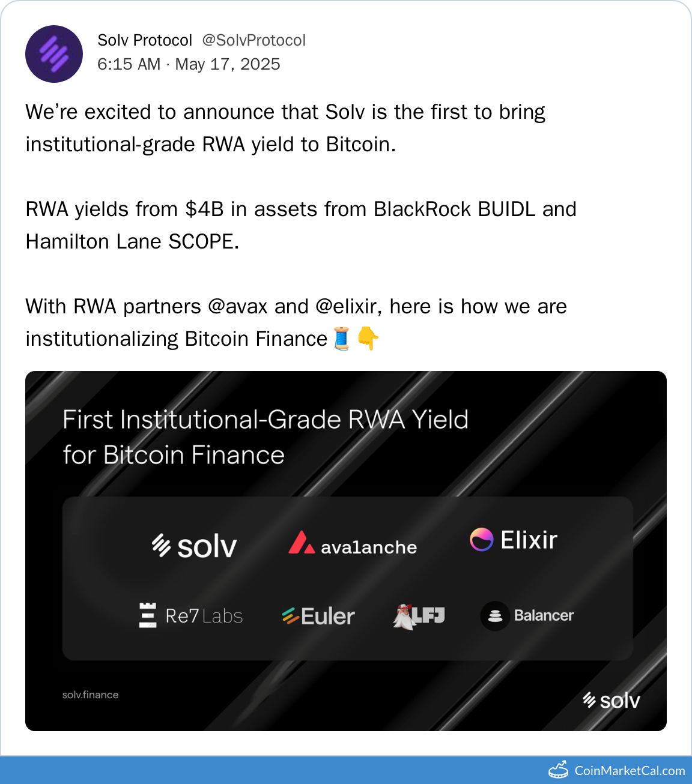Open the Solv Protocol display name
Screen dimensions: 692x784
(145, 40)
